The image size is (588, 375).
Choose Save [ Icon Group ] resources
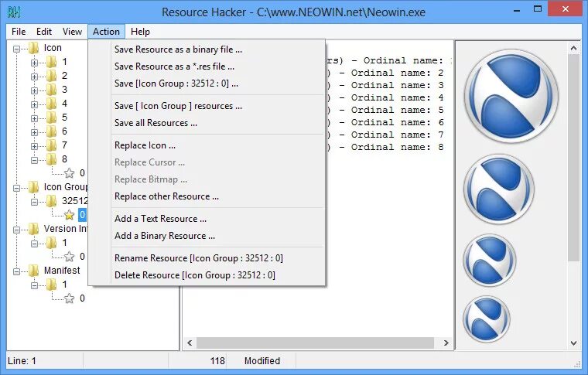tap(207, 106)
